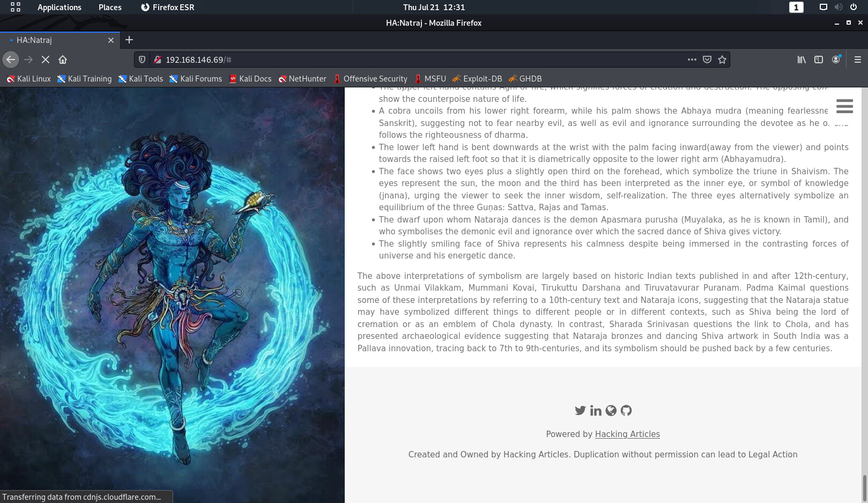868x503 pixels.
Task: Open the globe website footer icon
Action: 611,410
